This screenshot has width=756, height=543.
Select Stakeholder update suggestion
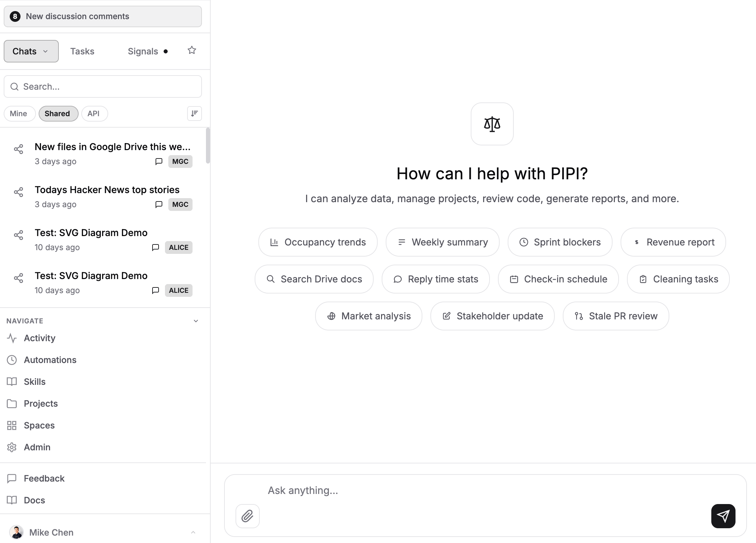[x=493, y=316]
